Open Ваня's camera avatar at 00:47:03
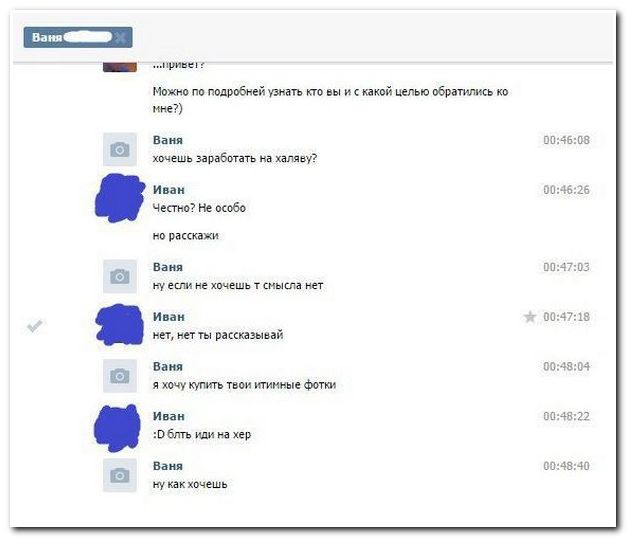Image resolution: width=627 pixels, height=538 pixels. tap(120, 276)
